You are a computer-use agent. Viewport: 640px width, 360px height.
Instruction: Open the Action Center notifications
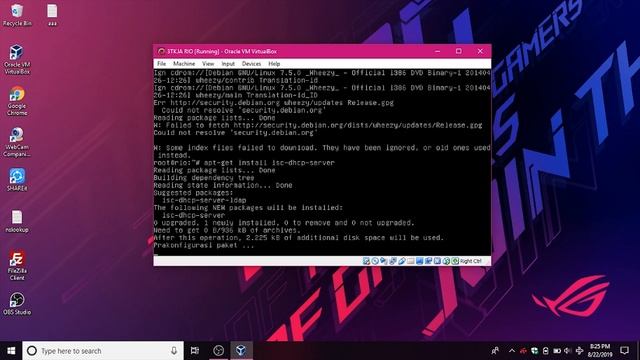tap(624, 351)
